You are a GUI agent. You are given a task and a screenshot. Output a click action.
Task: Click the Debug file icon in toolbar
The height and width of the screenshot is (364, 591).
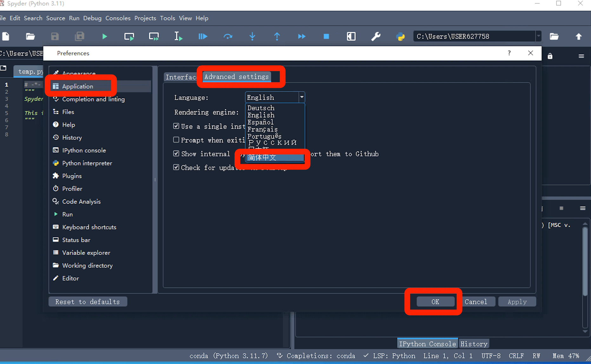click(x=203, y=36)
